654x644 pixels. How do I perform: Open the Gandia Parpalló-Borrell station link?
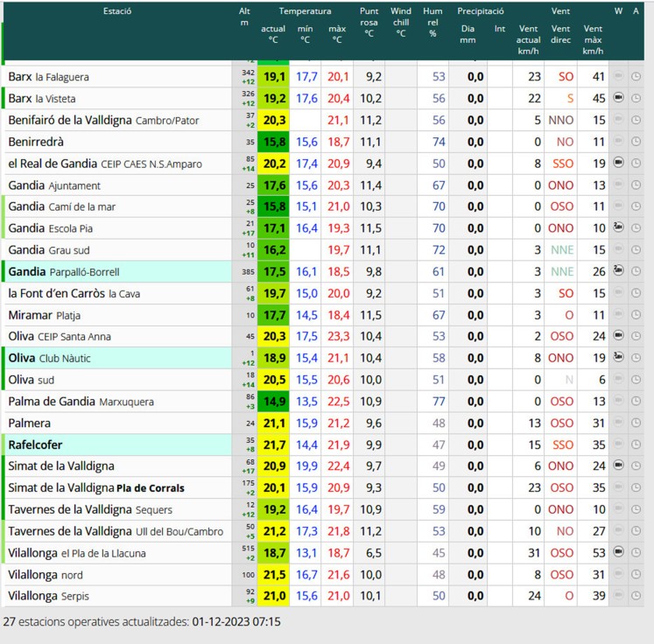[64, 272]
